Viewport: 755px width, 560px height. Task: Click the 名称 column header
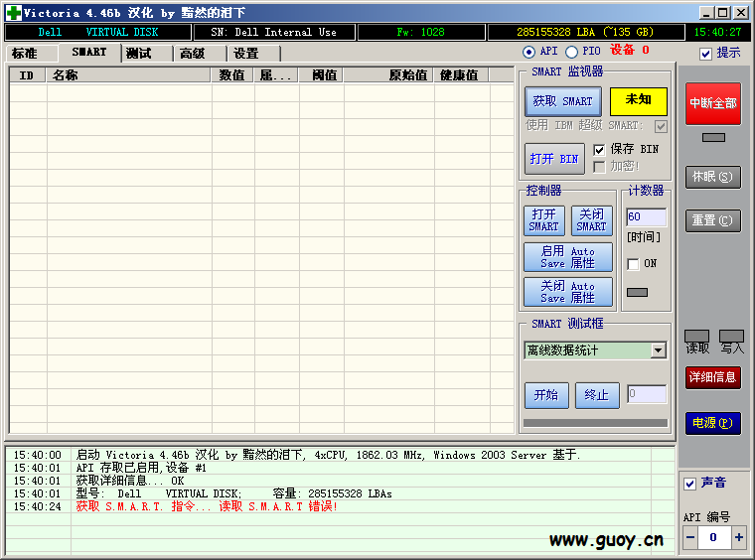[128, 75]
